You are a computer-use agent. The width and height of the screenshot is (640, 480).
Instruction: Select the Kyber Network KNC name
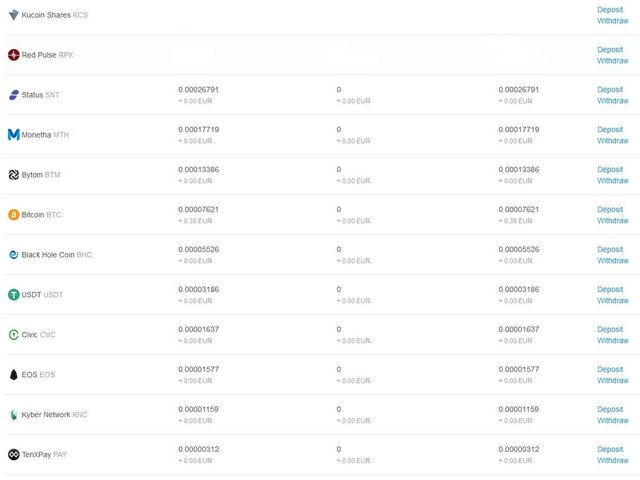tap(54, 415)
